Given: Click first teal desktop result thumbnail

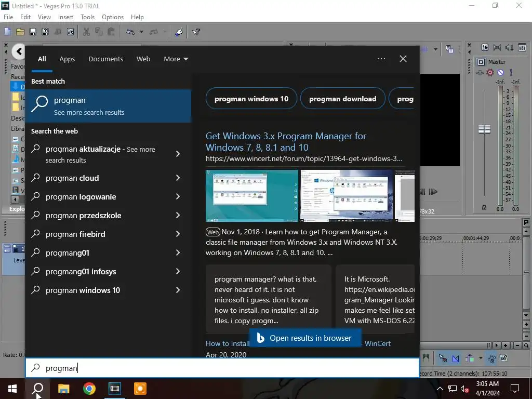Looking at the screenshot, I should pos(252,196).
